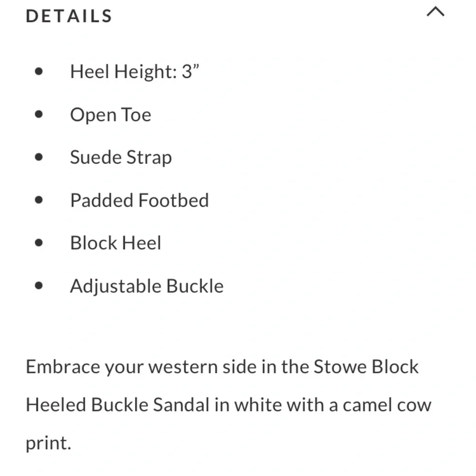Screen dimensions: 476x476
Task: Click the bullet beside Suede Strap
Action: tap(39, 158)
